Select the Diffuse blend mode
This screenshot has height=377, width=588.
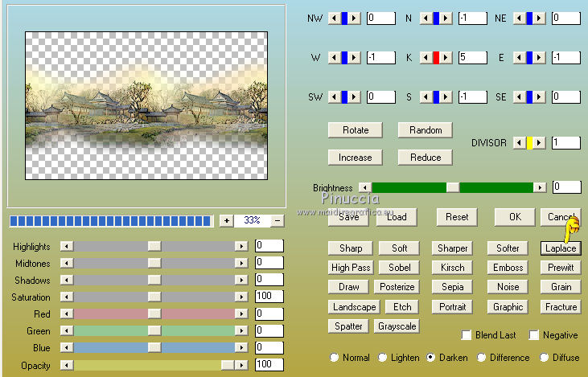pos(544,358)
